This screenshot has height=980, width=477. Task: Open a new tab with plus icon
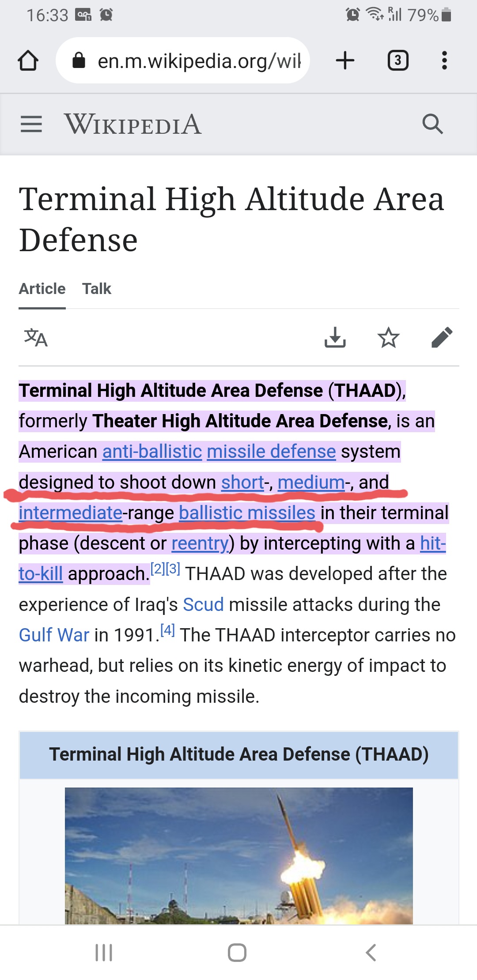(x=345, y=60)
